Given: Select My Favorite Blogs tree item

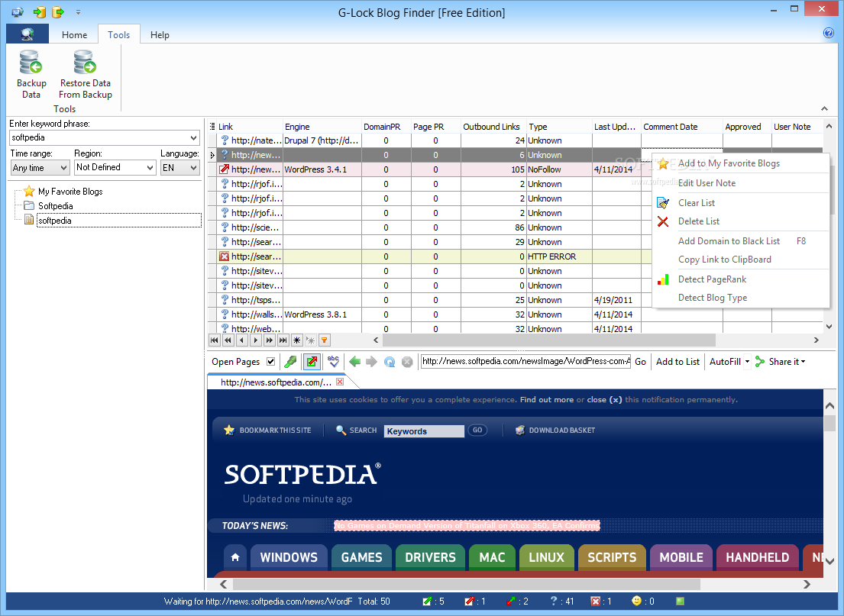Looking at the screenshot, I should (x=70, y=192).
